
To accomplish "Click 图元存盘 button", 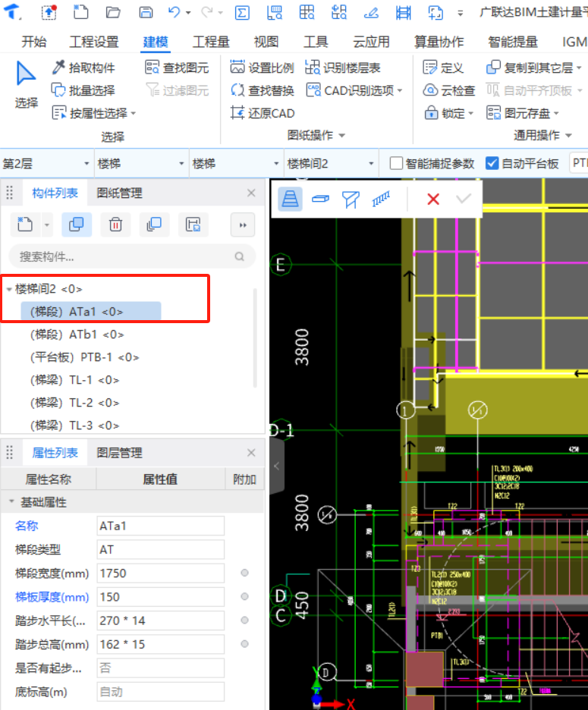I will (522, 113).
